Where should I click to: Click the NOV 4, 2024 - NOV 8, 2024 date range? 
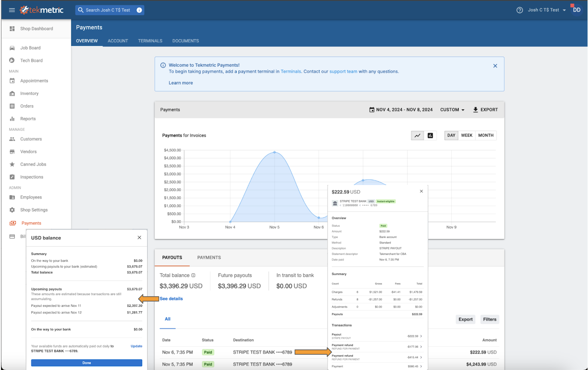[404, 110]
